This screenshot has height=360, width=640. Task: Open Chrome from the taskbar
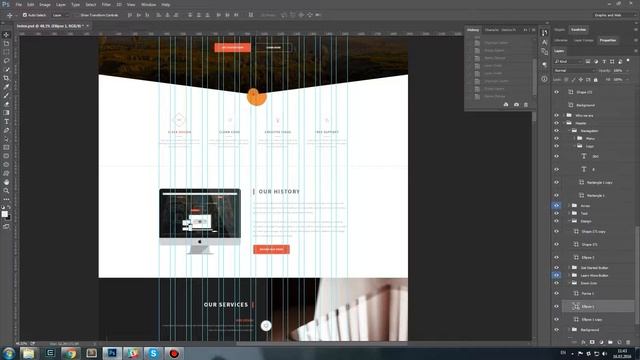click(71, 353)
